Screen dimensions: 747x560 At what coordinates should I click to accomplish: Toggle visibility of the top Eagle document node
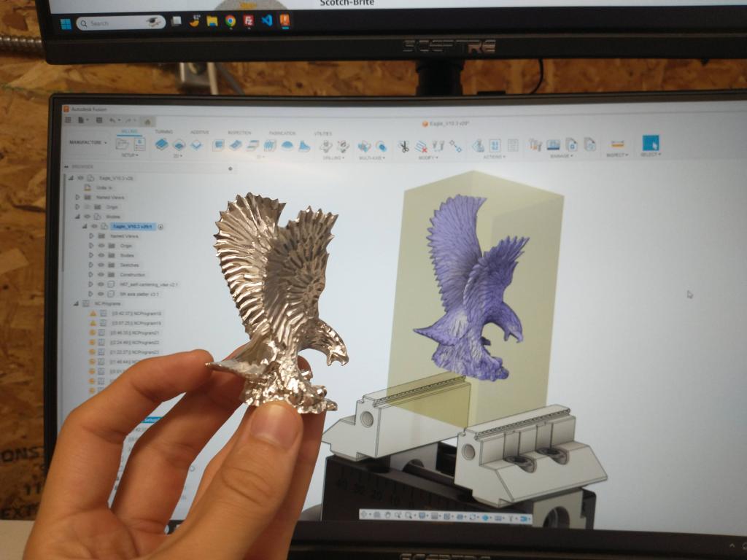click(80, 178)
